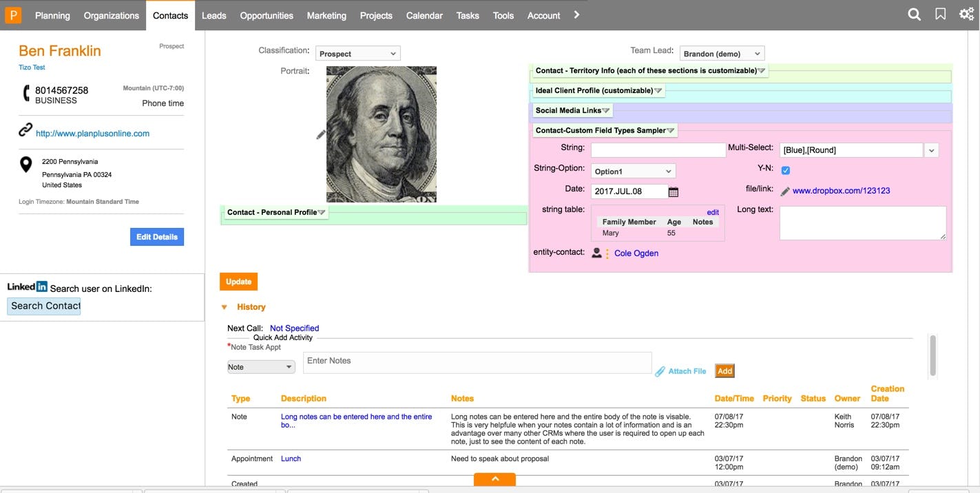
Task: Click the location pin icon by the address
Action: pyautogui.click(x=25, y=162)
